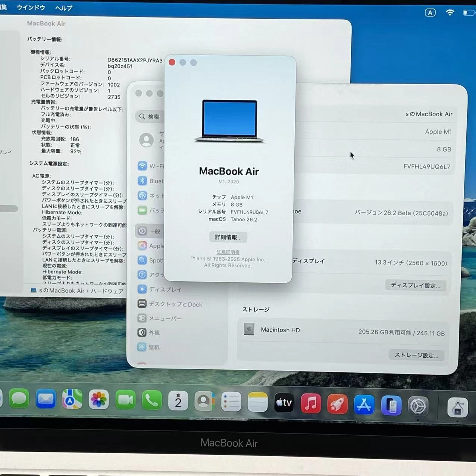The image size is (476, 476).
Task: Select メニューバー in the settings sidebar
Action: click(164, 318)
